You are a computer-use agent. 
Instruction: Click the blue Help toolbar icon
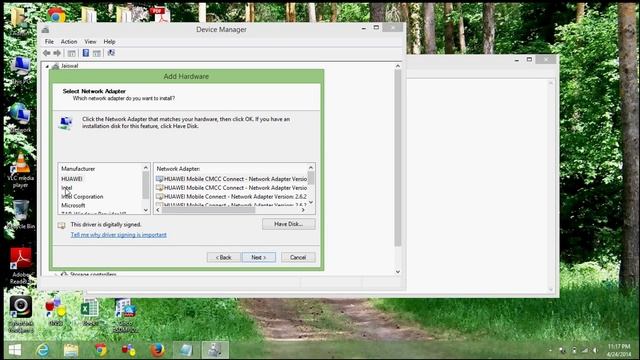pos(86,53)
